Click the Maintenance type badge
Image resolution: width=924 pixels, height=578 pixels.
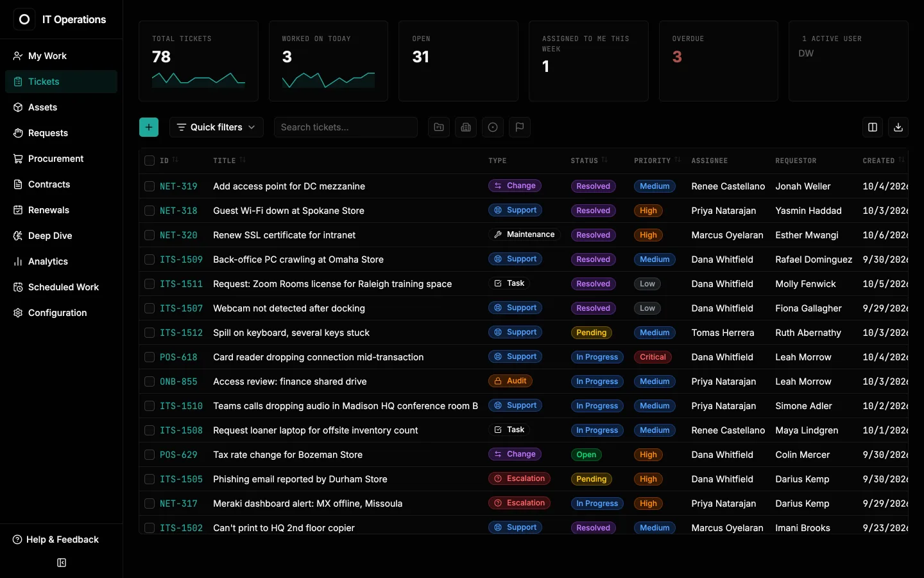[x=524, y=234]
